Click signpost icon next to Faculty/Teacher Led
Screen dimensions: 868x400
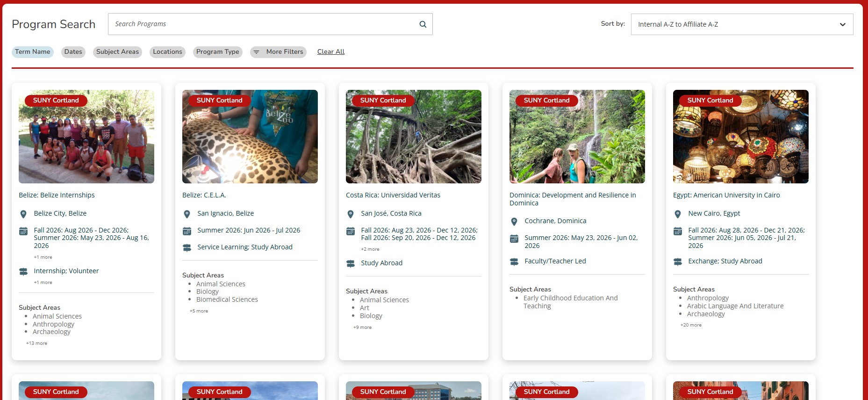point(514,262)
